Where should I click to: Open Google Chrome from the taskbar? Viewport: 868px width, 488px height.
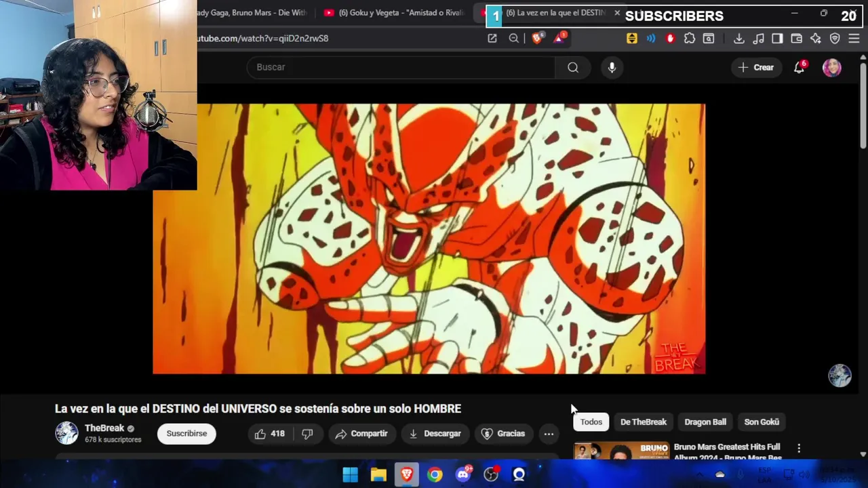point(435,474)
